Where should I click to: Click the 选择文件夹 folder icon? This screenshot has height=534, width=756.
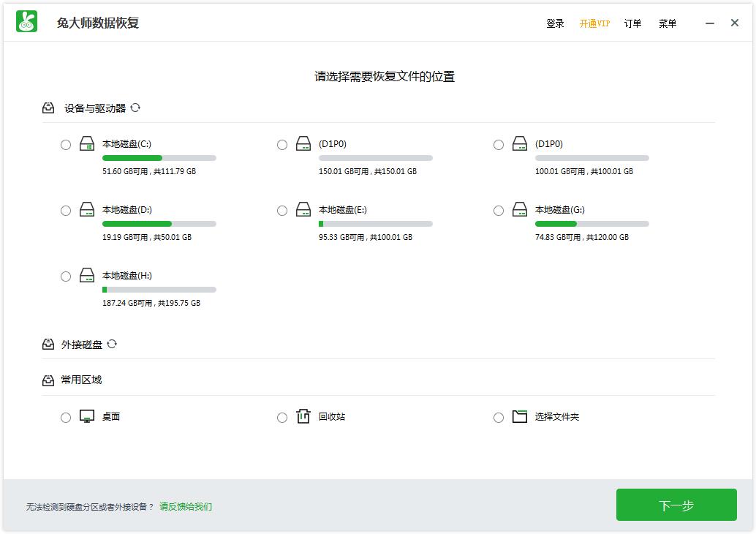pyautogui.click(x=520, y=416)
